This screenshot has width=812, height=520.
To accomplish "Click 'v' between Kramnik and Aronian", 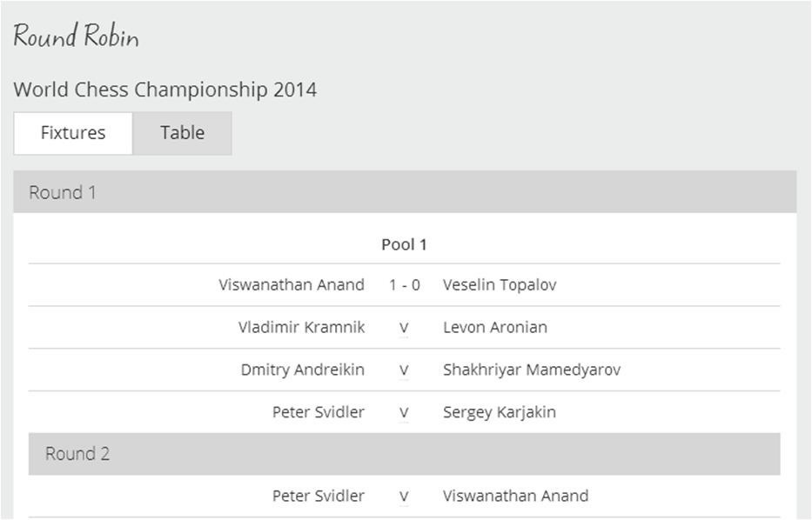I will point(404,328).
